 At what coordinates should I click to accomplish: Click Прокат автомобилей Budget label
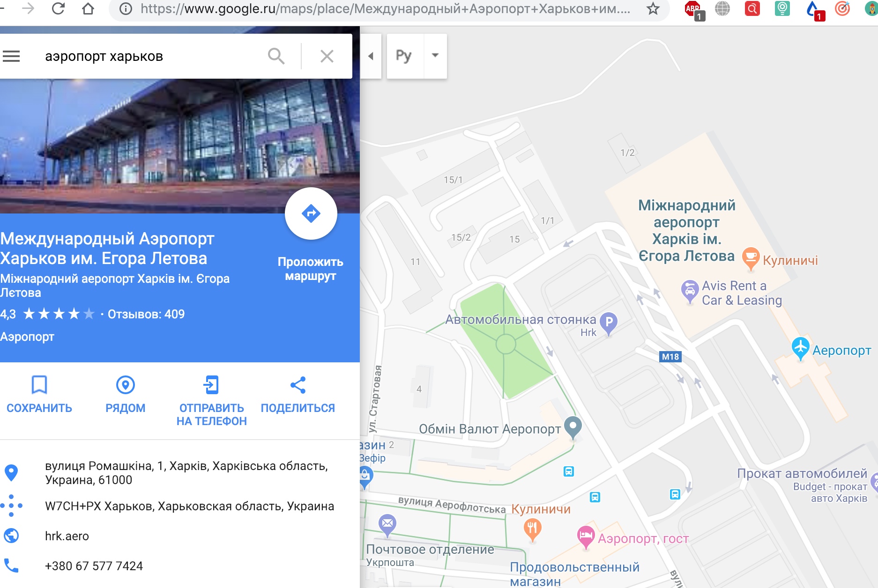(802, 485)
